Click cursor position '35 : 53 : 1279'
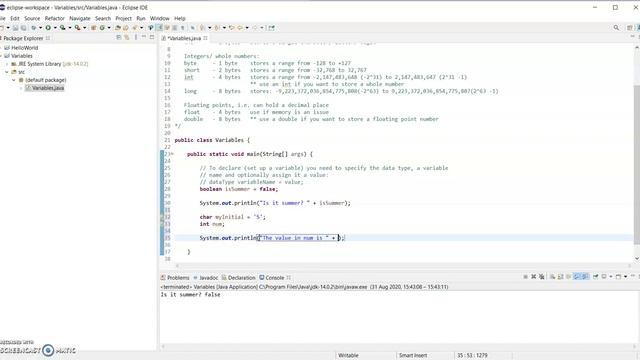The width and height of the screenshot is (640, 360). [472, 356]
